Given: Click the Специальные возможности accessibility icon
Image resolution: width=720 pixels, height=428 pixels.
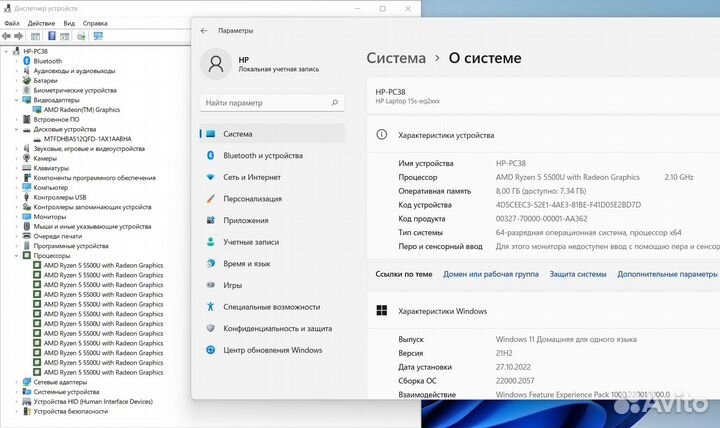Looking at the screenshot, I should [211, 307].
